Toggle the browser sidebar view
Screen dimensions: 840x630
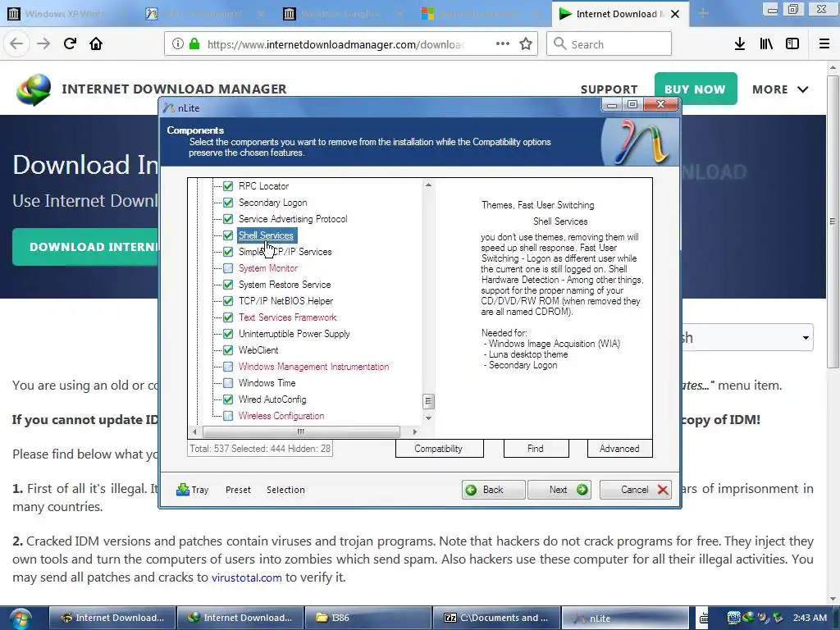(x=792, y=44)
